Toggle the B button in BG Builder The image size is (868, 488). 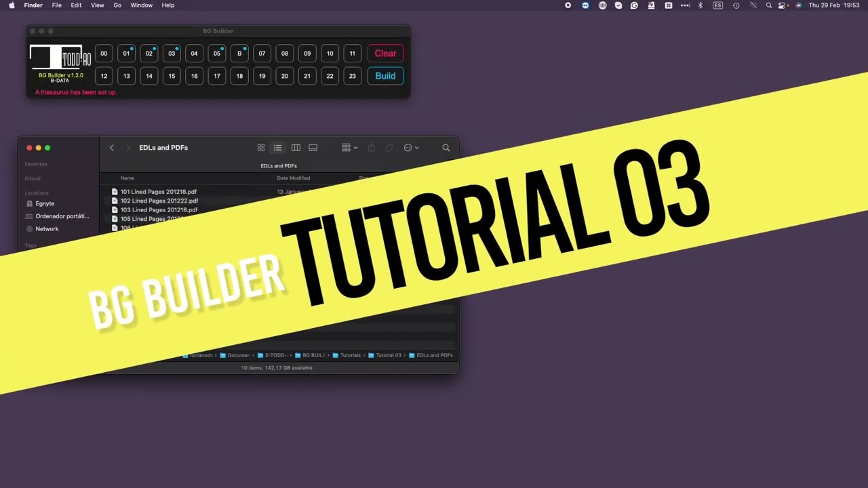pyautogui.click(x=239, y=54)
